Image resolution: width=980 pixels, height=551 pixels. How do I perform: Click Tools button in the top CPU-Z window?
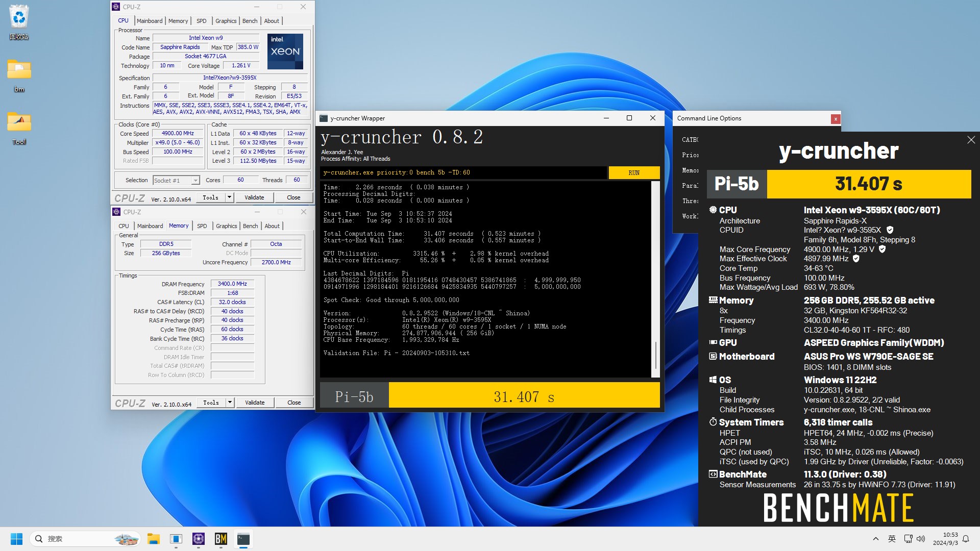[210, 197]
